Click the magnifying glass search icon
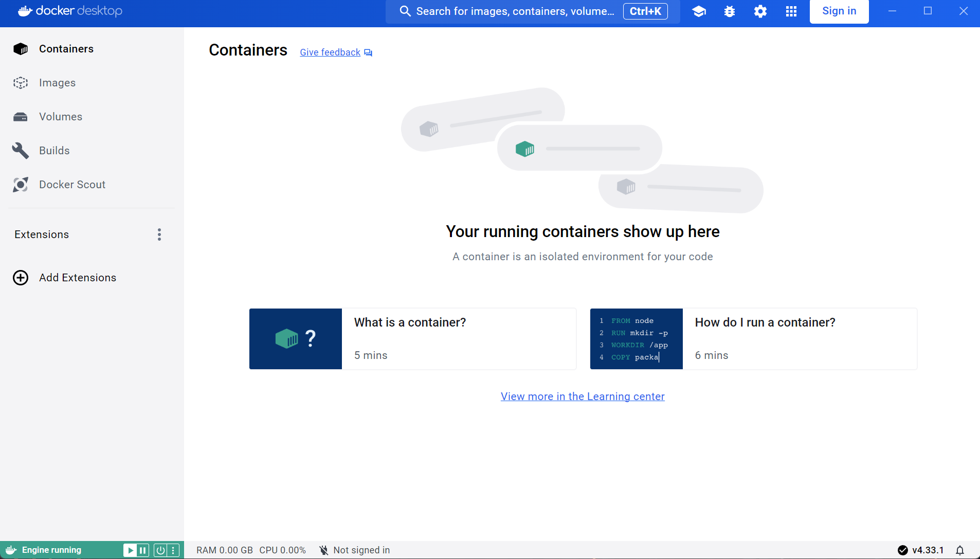Screen dimensions: 980x559 click(x=405, y=11)
